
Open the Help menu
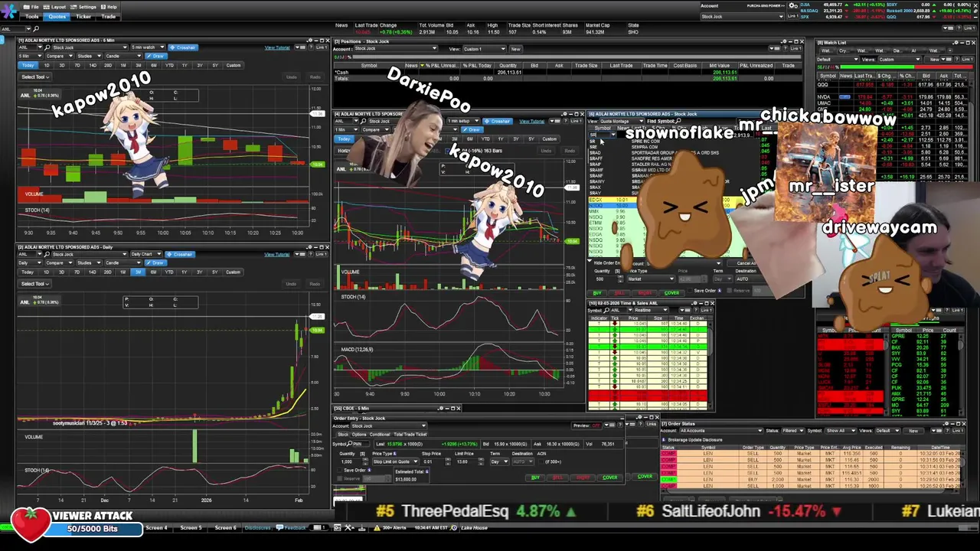pyautogui.click(x=109, y=7)
